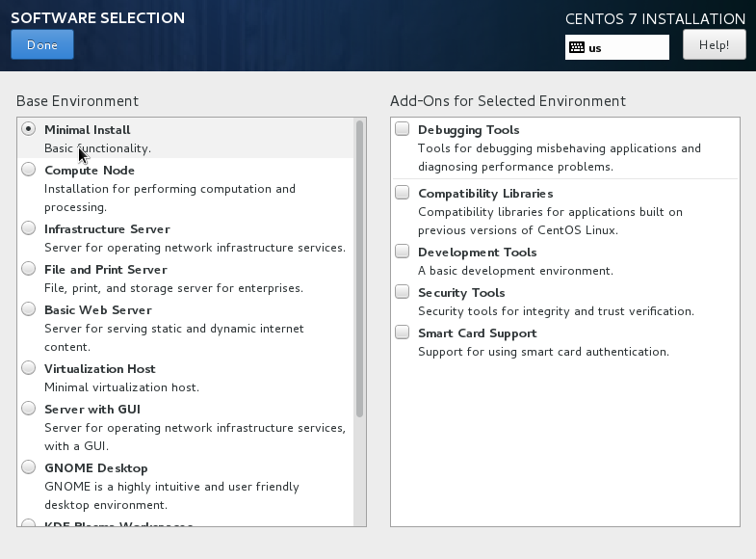Select Server with GUI radio button
This screenshot has height=559, width=756.
click(x=29, y=409)
